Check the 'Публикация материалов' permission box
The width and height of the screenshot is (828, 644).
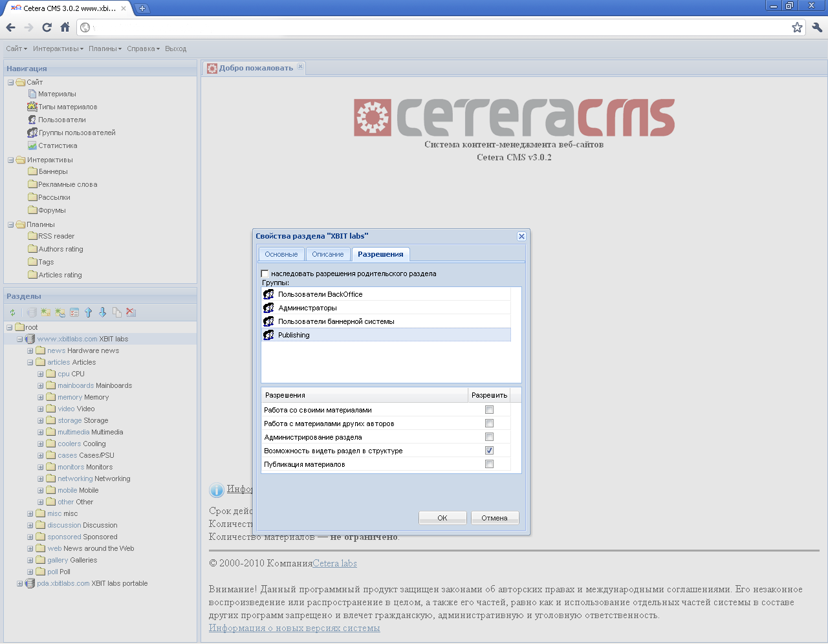tap(489, 464)
